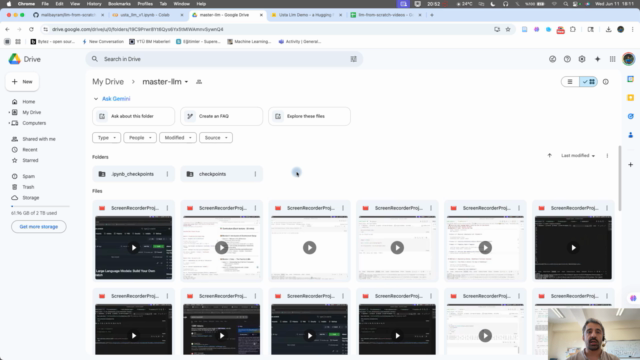Expand My Drive tree in sidebar
The width and height of the screenshot is (640, 360).
pos(9,112)
